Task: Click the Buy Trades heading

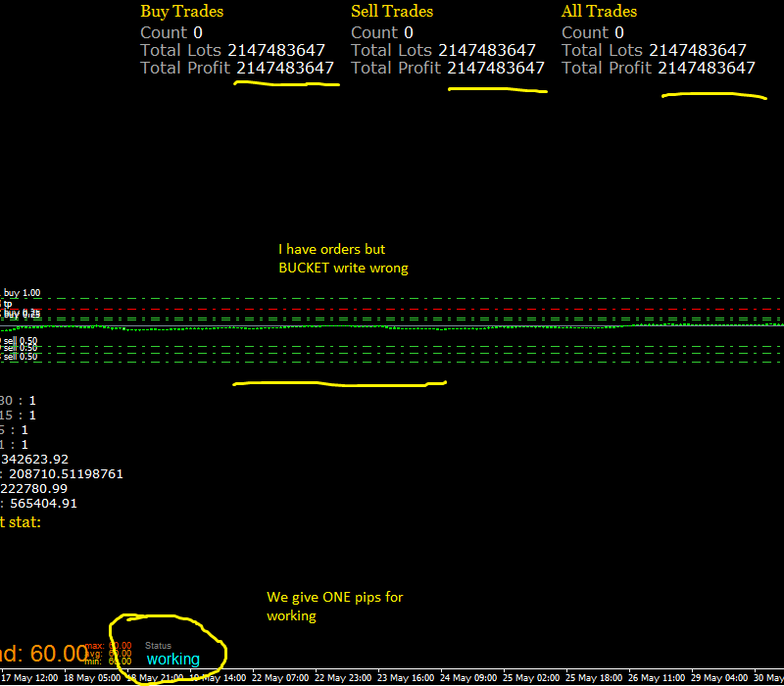Action: (182, 12)
